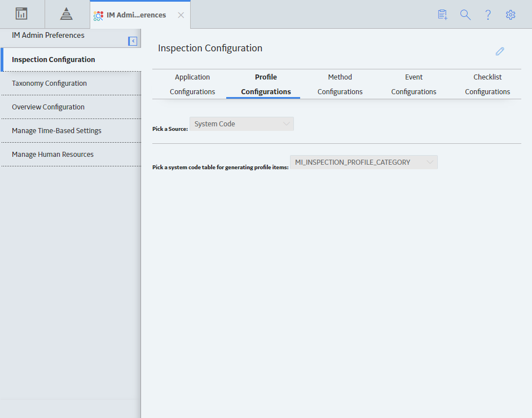
Task: Switch to Method Configurations tab
Action: (340, 85)
